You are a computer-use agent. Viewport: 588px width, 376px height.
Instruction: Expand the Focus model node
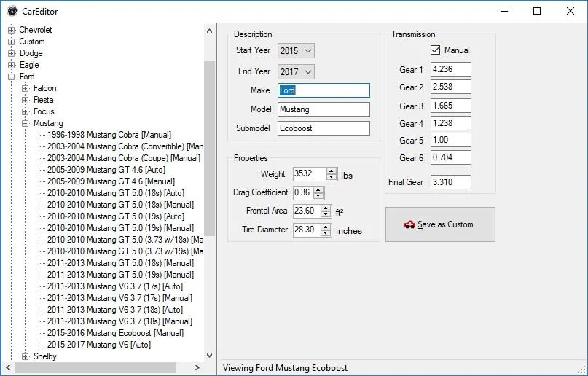[25, 111]
